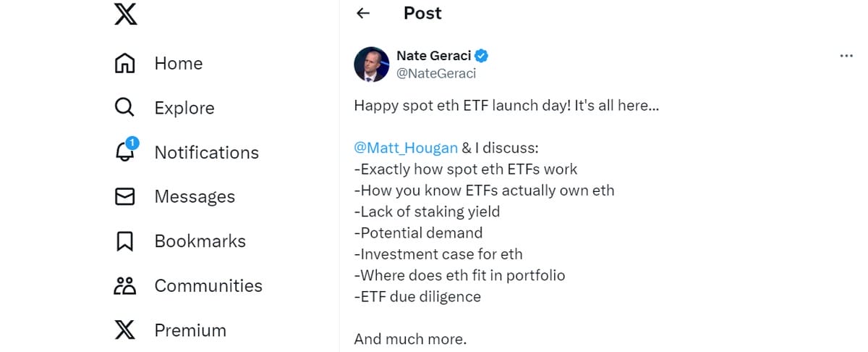Screen dimensions: 868x352
Task: Open Nate Geraci's profile picture
Action: tap(372, 64)
